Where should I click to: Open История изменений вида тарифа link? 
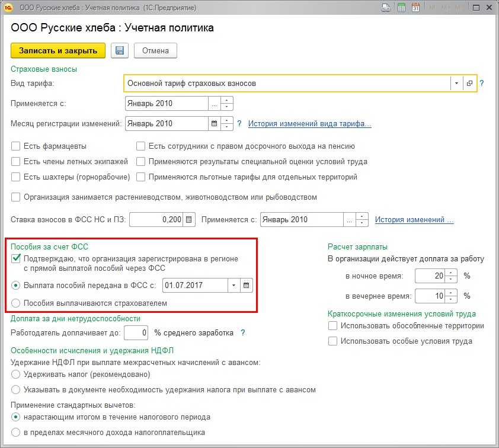(309, 123)
